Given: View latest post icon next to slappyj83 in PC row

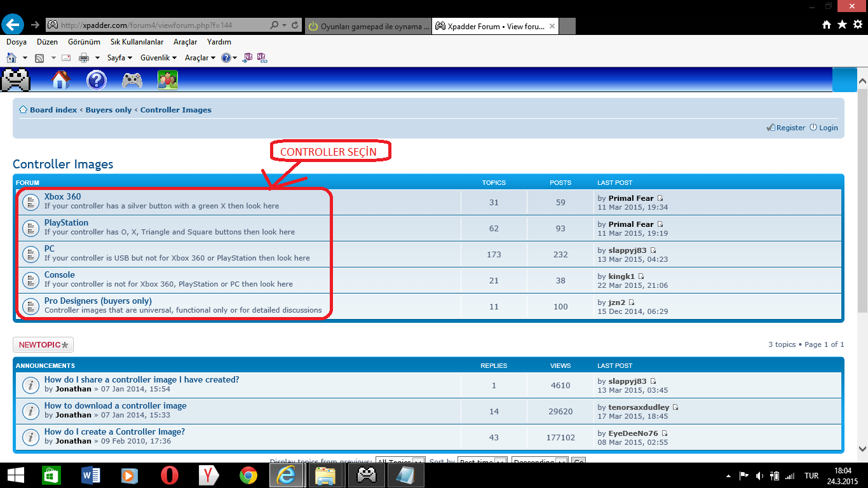Looking at the screenshot, I should point(653,250).
